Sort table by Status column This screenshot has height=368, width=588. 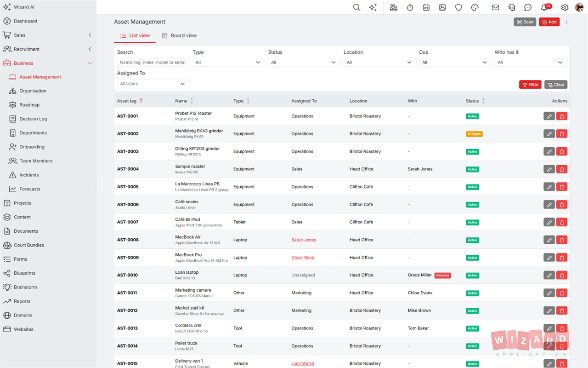click(x=483, y=101)
